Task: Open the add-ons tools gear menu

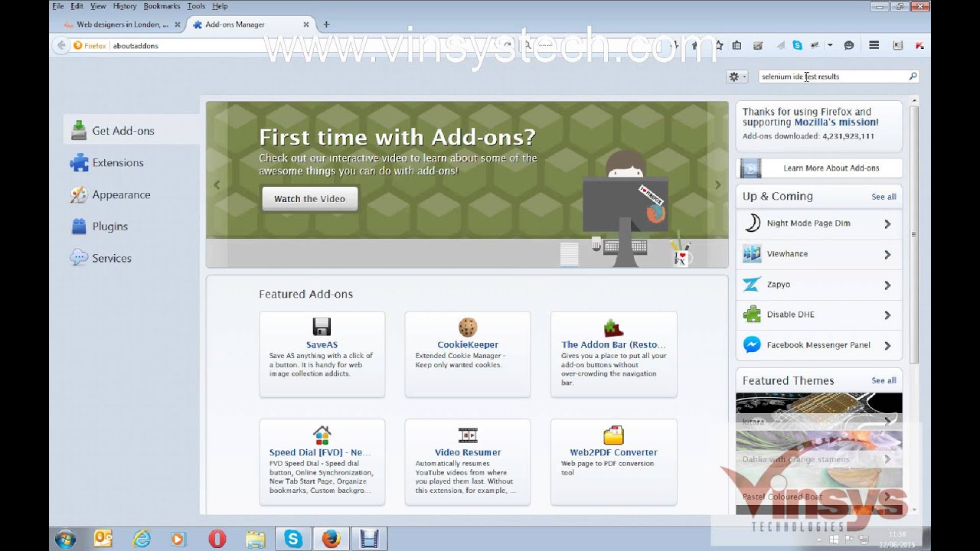Action: (737, 77)
